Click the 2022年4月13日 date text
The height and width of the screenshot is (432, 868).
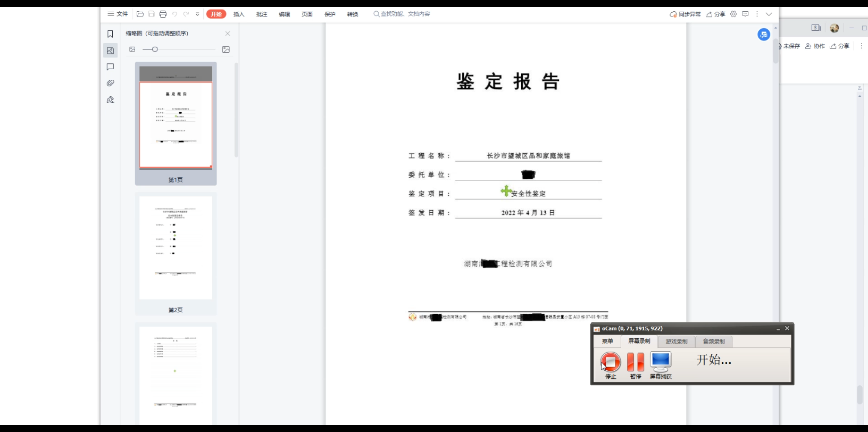528,213
